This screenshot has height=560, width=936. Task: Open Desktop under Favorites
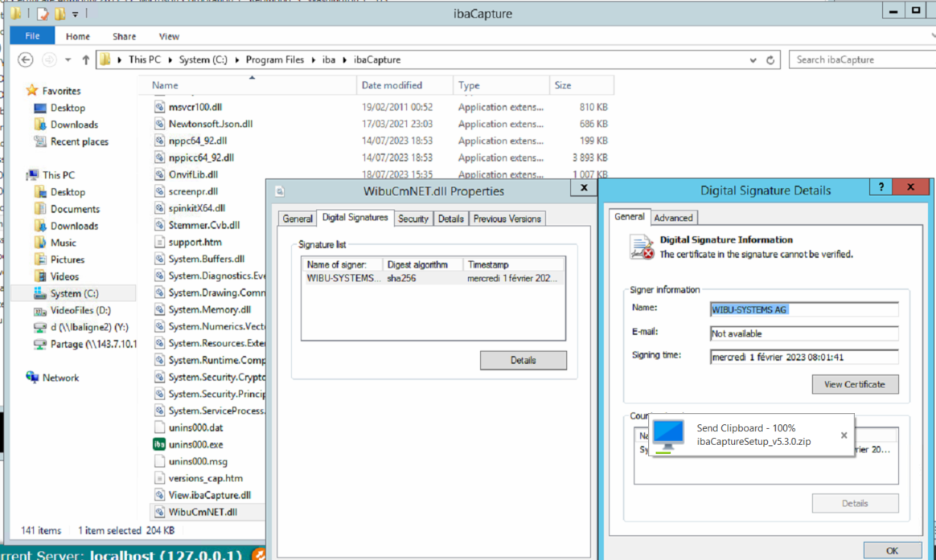click(68, 108)
